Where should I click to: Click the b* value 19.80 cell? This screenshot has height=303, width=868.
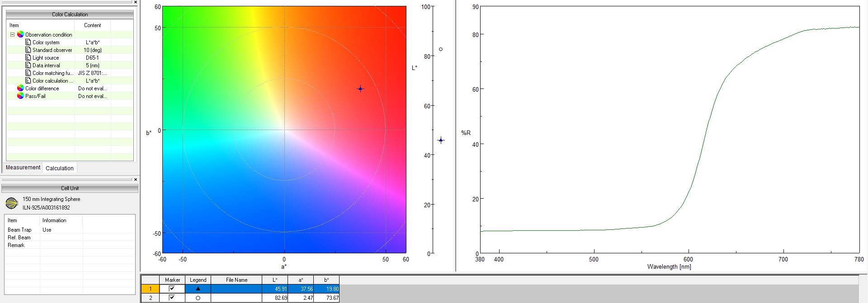326,289
